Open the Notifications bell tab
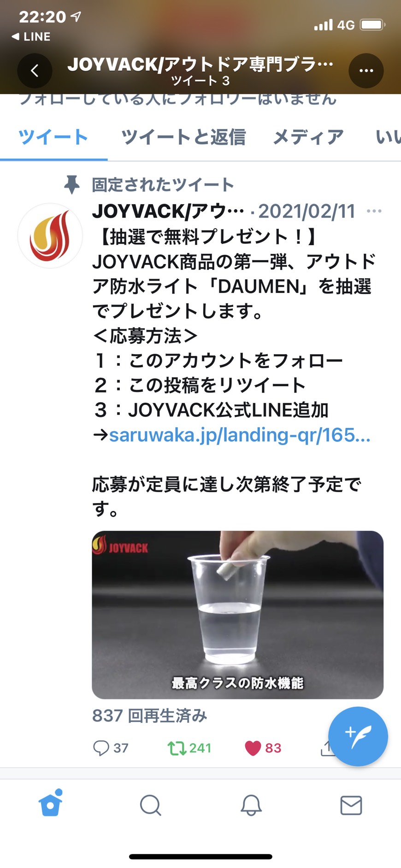 pos(251,805)
